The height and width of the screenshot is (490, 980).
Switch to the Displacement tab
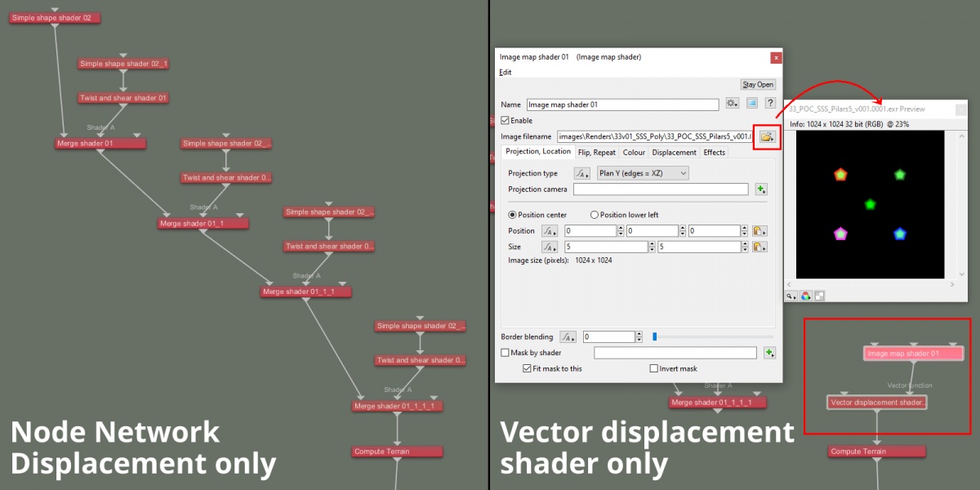tap(673, 152)
